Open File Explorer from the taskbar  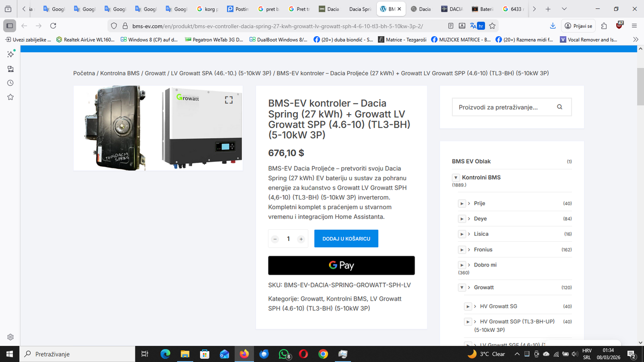(185, 354)
